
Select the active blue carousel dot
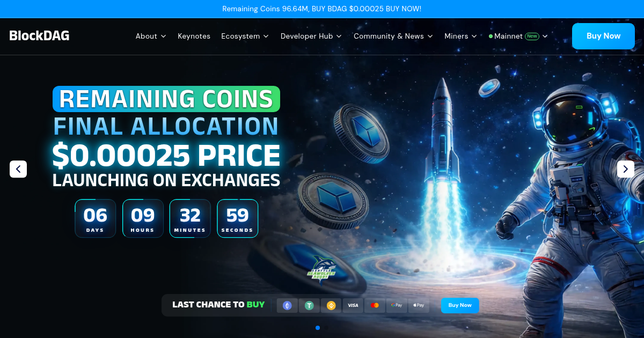point(318,327)
